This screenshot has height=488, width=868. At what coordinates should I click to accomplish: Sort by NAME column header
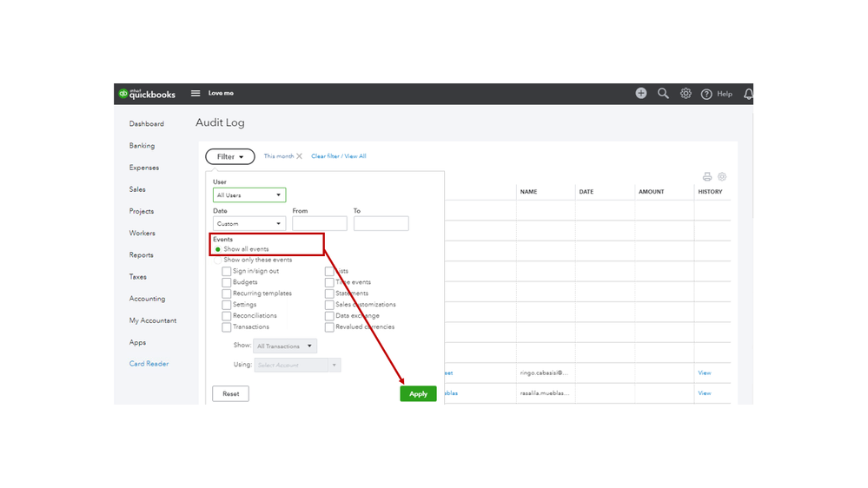tap(528, 191)
